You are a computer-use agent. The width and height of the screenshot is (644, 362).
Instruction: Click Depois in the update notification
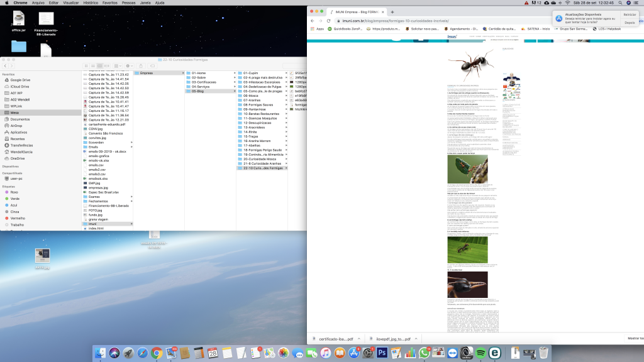tap(630, 23)
